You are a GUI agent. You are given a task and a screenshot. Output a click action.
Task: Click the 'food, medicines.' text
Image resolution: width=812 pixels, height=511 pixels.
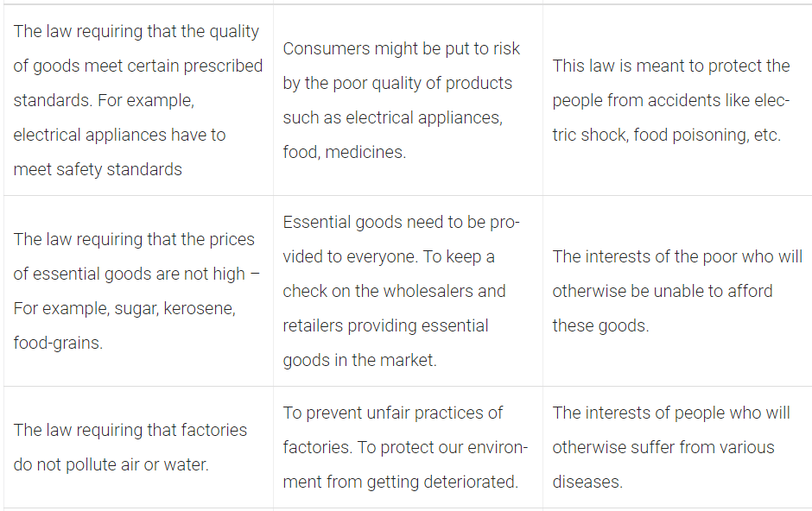345,152
